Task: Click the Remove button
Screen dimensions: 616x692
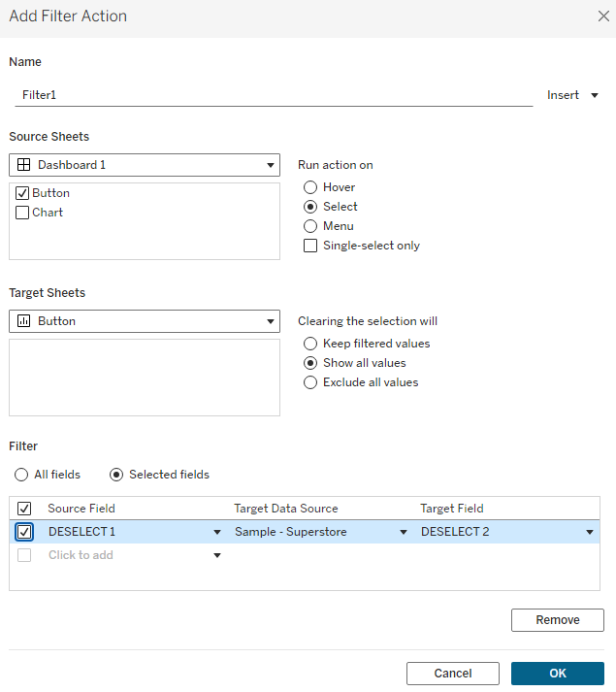Action: 557,620
